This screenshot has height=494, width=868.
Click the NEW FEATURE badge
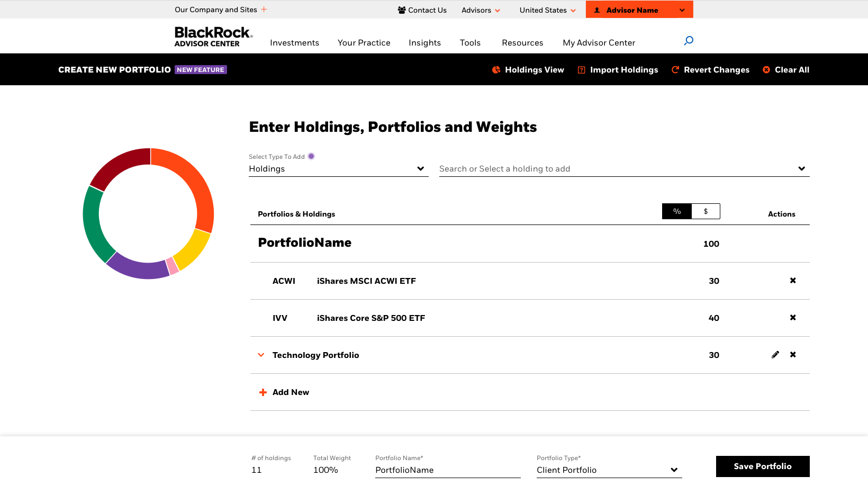click(201, 70)
